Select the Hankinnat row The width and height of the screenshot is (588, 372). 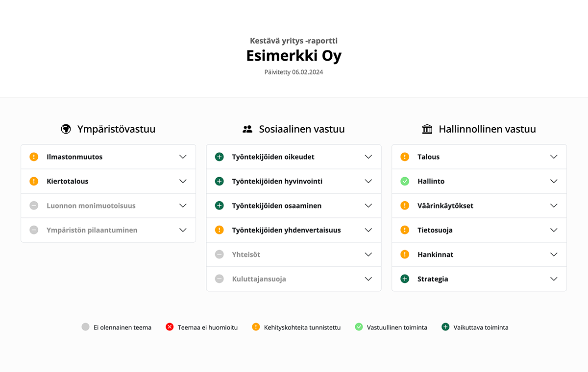pyautogui.click(x=479, y=255)
